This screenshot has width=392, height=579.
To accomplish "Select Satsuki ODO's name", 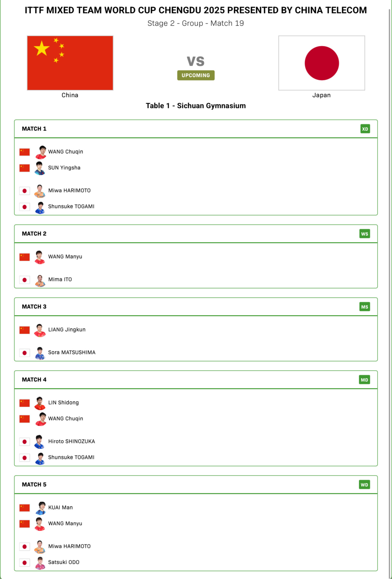I will [64, 562].
